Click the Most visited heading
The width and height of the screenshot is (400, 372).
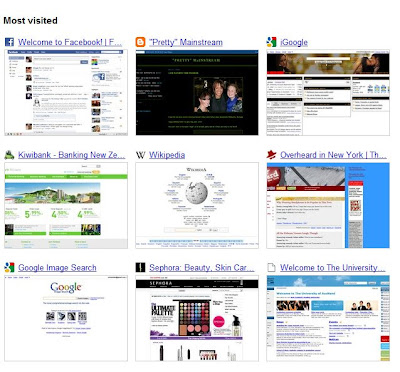click(30, 21)
